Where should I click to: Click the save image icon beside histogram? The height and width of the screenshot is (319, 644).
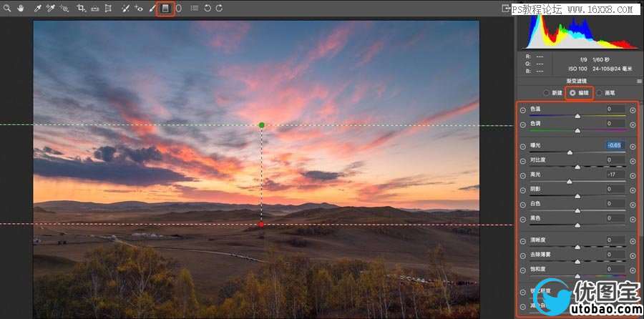pyautogui.click(x=506, y=8)
